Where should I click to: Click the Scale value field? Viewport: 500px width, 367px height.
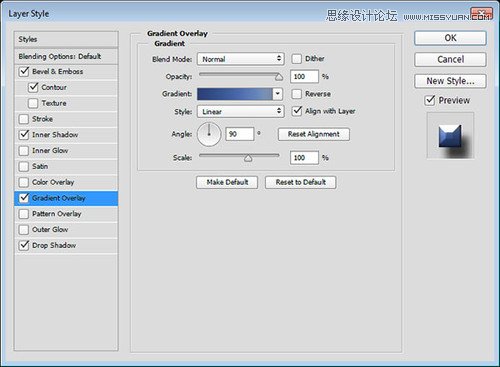pyautogui.click(x=304, y=158)
